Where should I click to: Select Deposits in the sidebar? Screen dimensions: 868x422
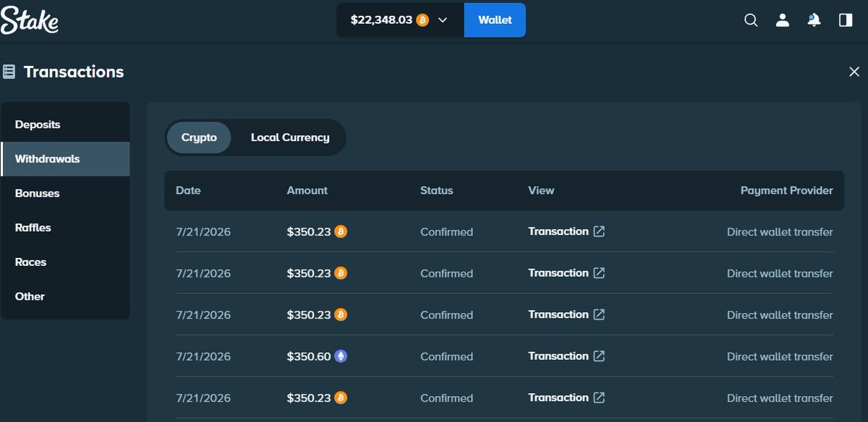(65, 124)
